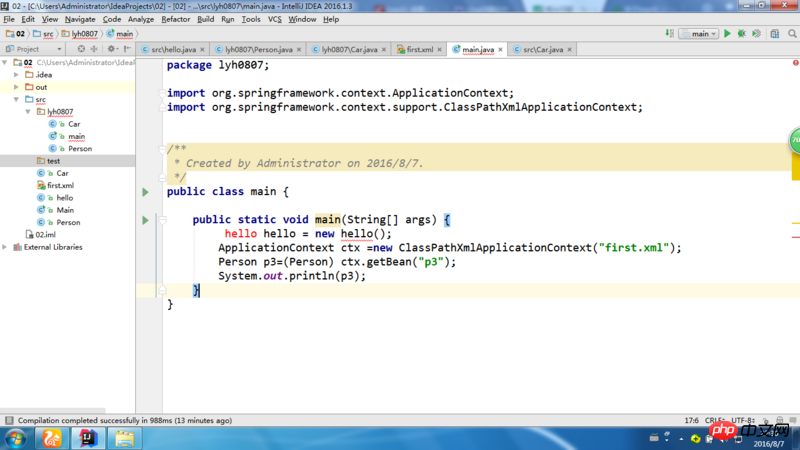The image size is (800, 450).
Task: Toggle fold marker beside the import statements
Action: (162, 93)
